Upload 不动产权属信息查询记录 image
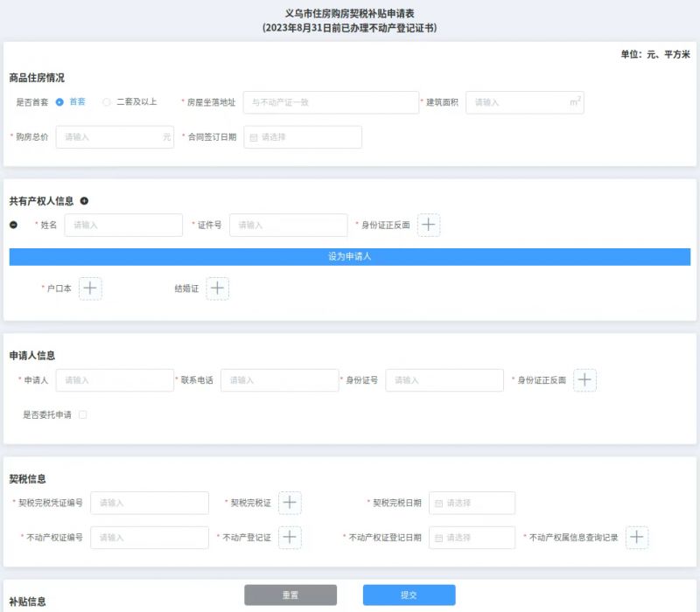The image size is (700, 612). tap(636, 538)
